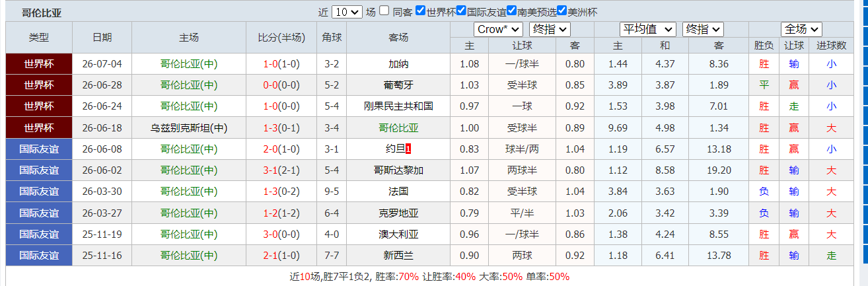Click date 26-03-30 in the table
This screenshot has height=286, width=868.
[x=102, y=192]
